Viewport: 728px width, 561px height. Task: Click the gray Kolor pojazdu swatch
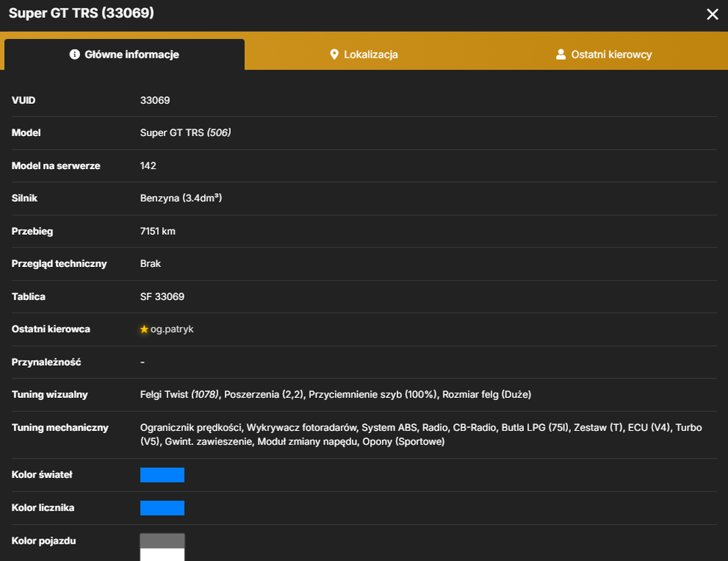click(162, 541)
